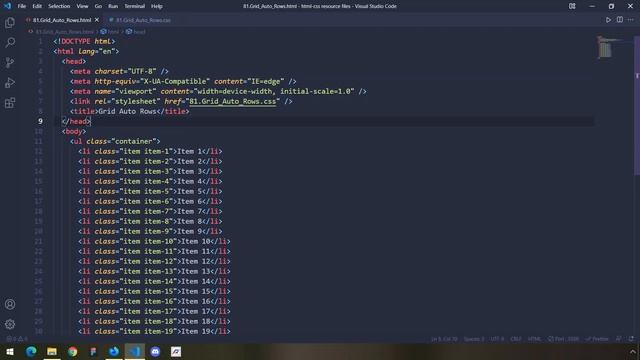Open the Extensions view
The image size is (640, 360).
point(10,102)
